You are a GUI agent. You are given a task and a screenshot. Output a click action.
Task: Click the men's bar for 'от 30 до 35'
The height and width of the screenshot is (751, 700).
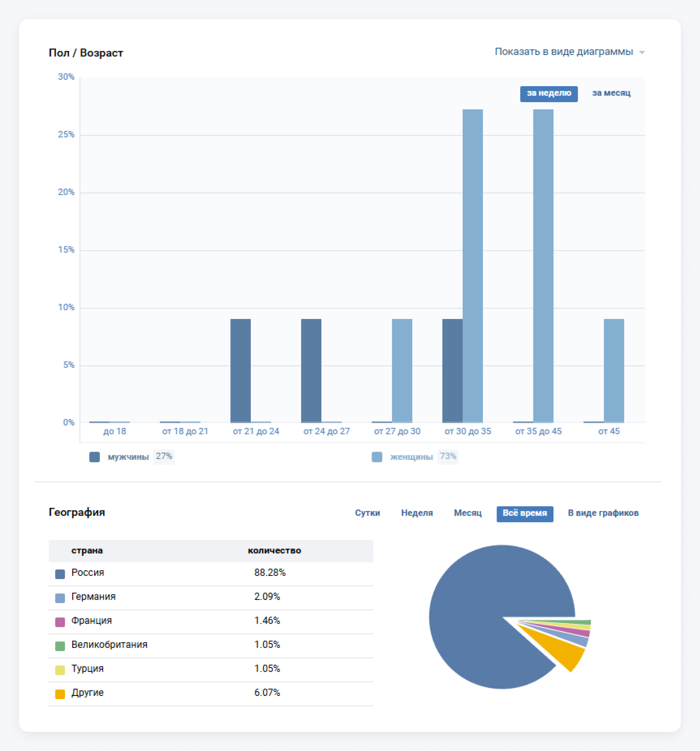coord(452,371)
